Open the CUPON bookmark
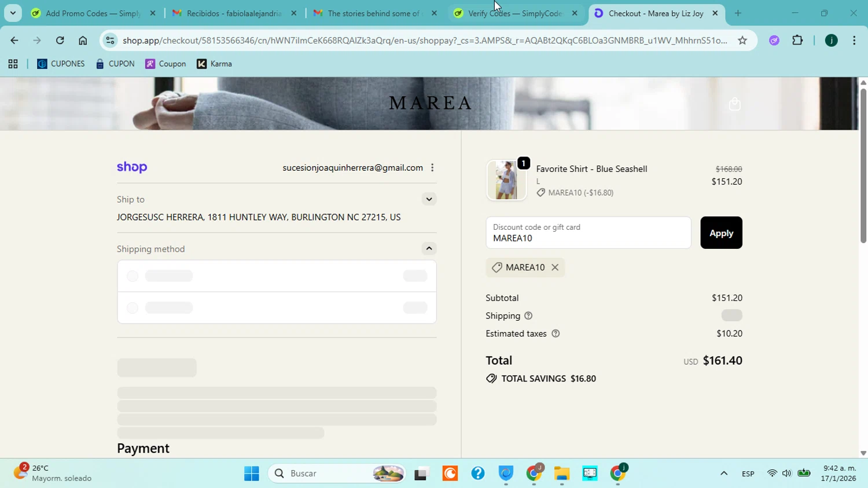Image resolution: width=868 pixels, height=488 pixels. (115, 64)
